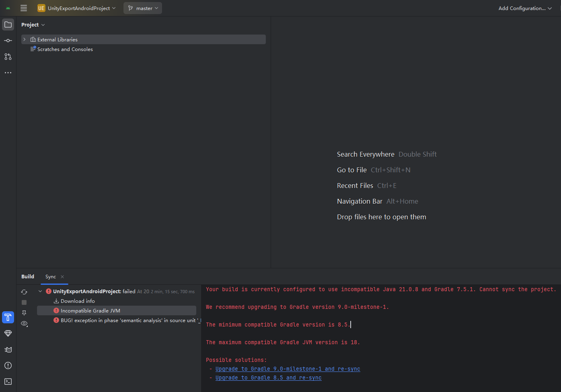The height and width of the screenshot is (392, 561).
Task: Click 'Recent Files' hint text
Action: coord(355,186)
